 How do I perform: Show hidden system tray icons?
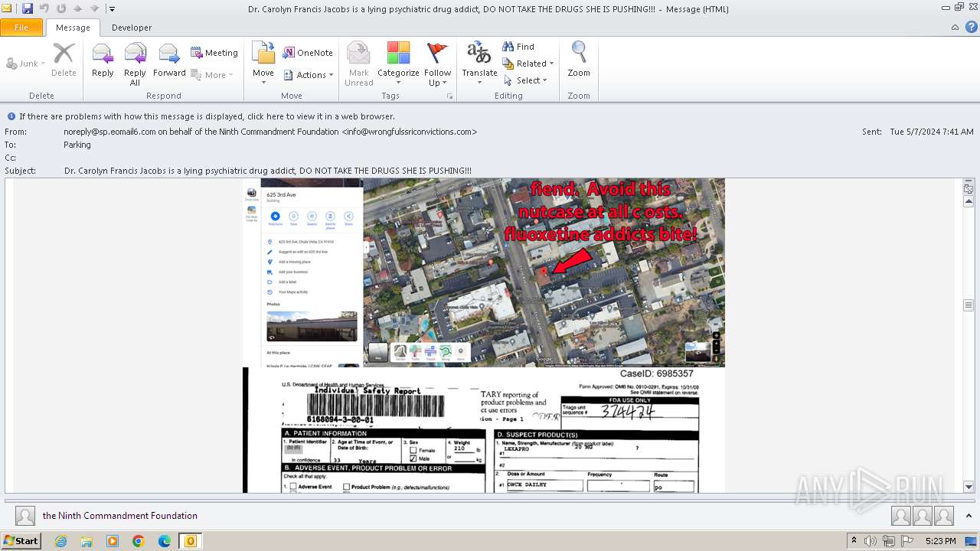click(x=854, y=541)
